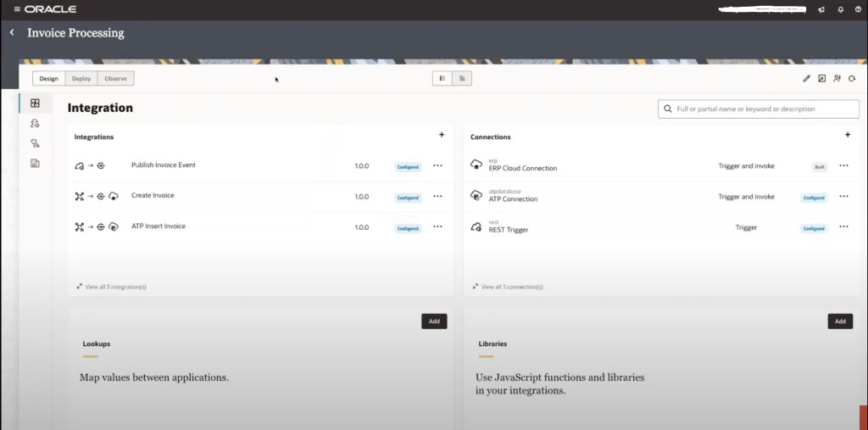Switch to the Deploy tab
Screen dimensions: 868x430
point(81,79)
